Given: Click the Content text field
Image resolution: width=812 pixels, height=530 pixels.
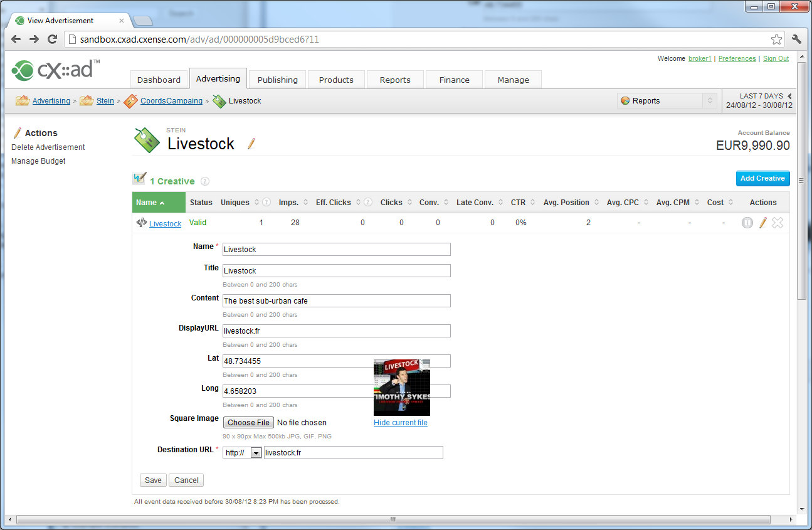Looking at the screenshot, I should click(x=337, y=301).
